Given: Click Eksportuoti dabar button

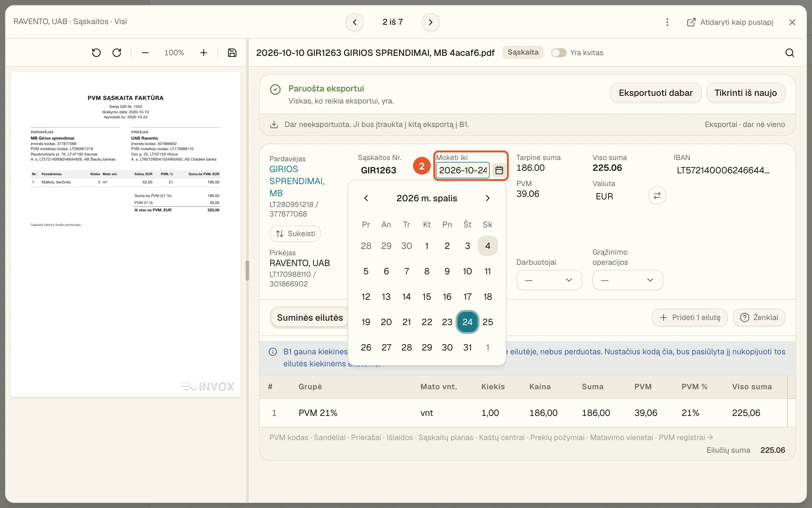Looking at the screenshot, I should coord(656,93).
